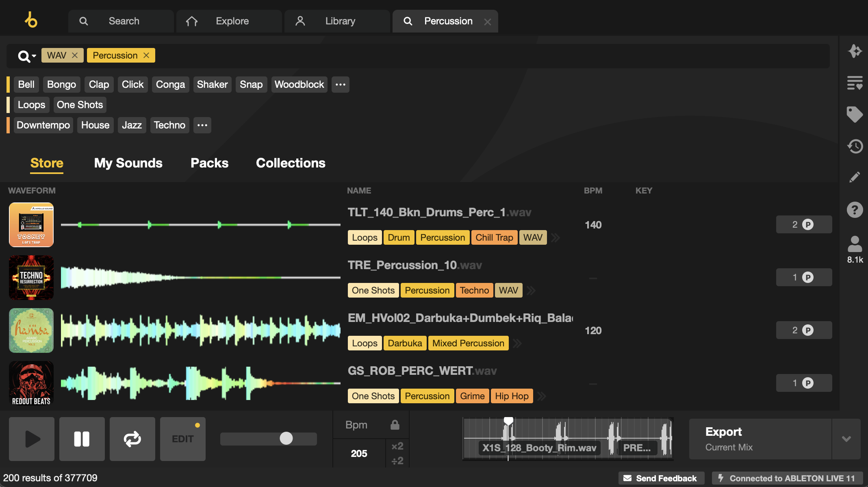This screenshot has width=868, height=487.
Task: Toggle the Bpm lock icon
Action: pyautogui.click(x=395, y=425)
